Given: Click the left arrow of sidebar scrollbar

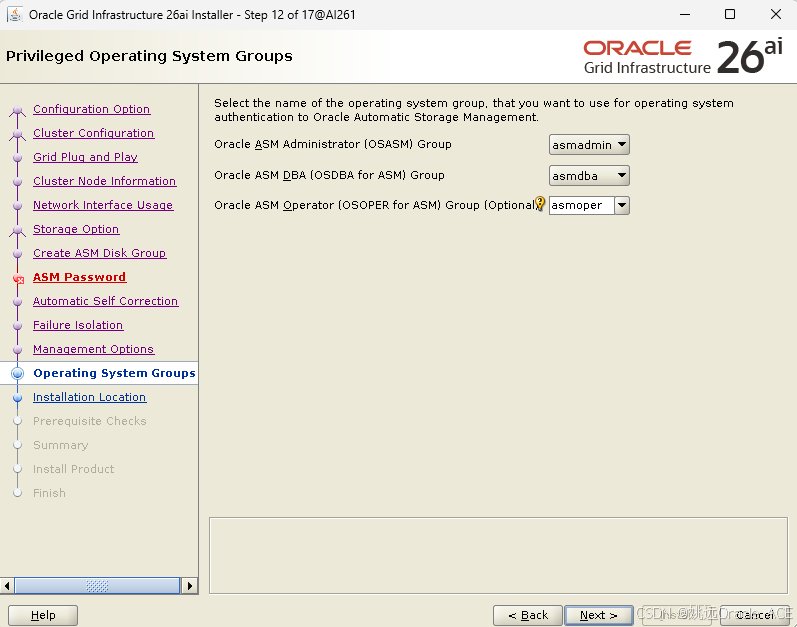Looking at the screenshot, I should click(7, 586).
